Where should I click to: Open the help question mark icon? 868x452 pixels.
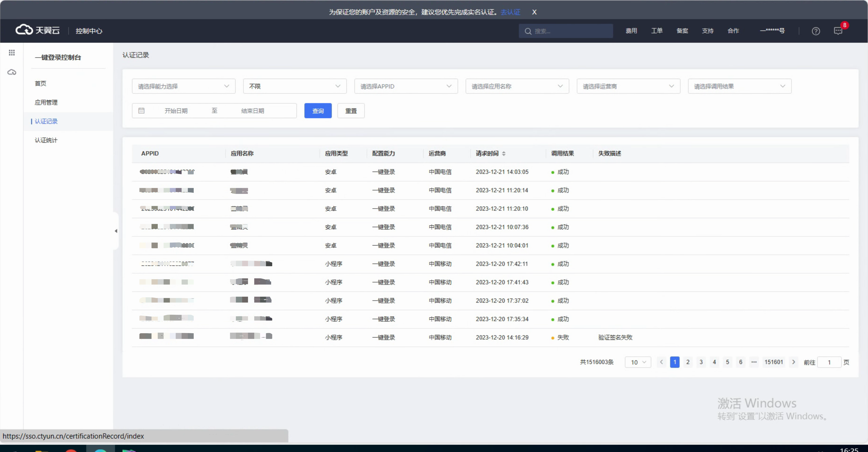(815, 31)
